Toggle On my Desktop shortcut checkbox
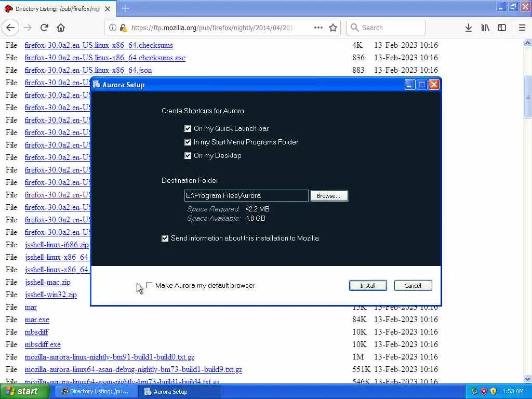 click(188, 156)
